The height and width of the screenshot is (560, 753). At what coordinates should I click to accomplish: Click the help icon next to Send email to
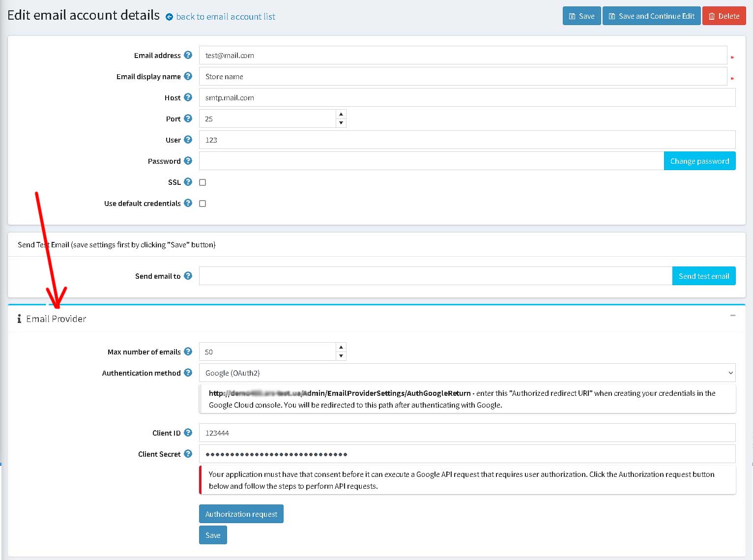click(x=188, y=276)
